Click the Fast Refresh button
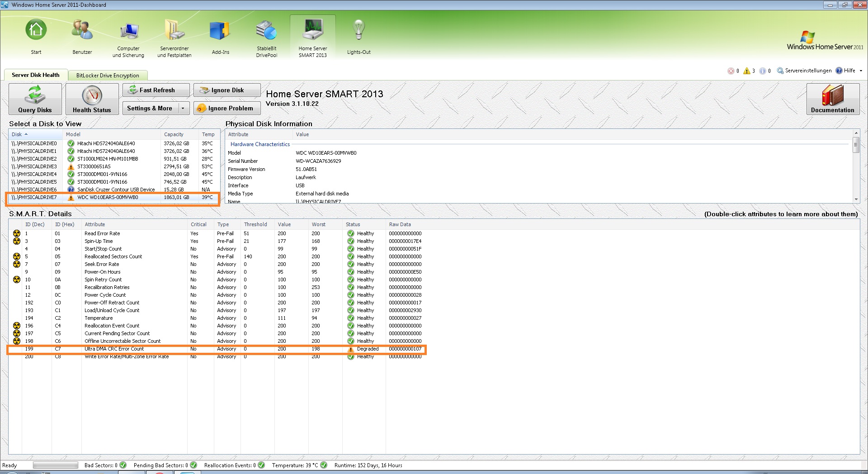Image resolution: width=868 pixels, height=474 pixels. (x=156, y=90)
